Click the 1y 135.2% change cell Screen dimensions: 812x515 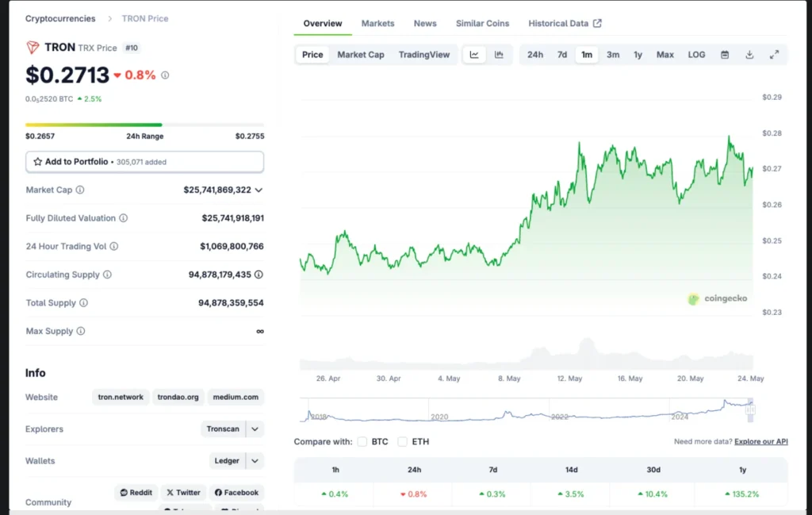coord(742,494)
